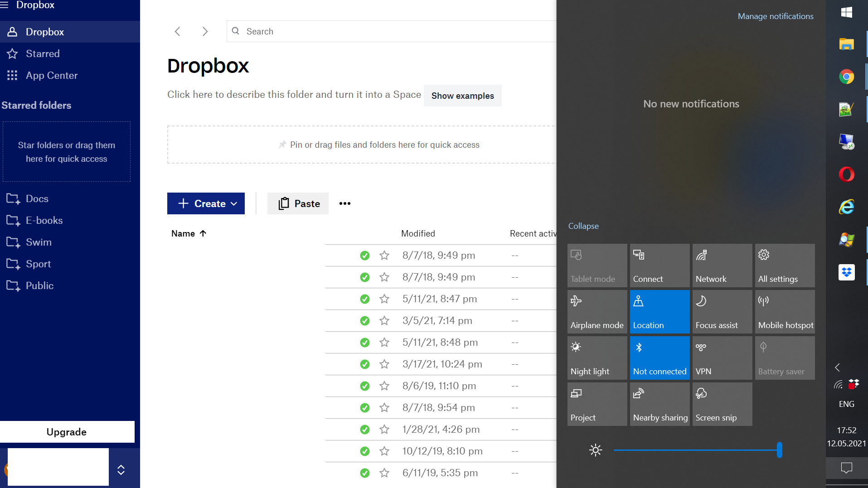Launch Internet Explorer from taskbar
The image size is (868, 488).
[x=846, y=207]
